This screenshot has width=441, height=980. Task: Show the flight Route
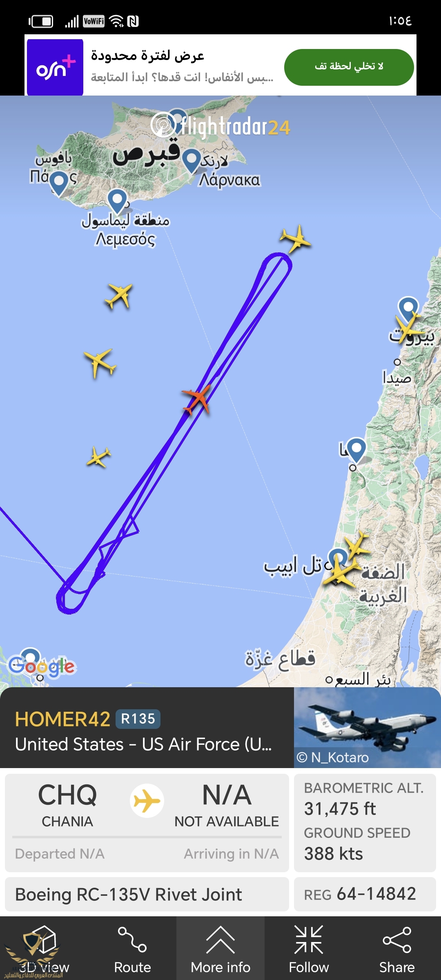point(132,949)
